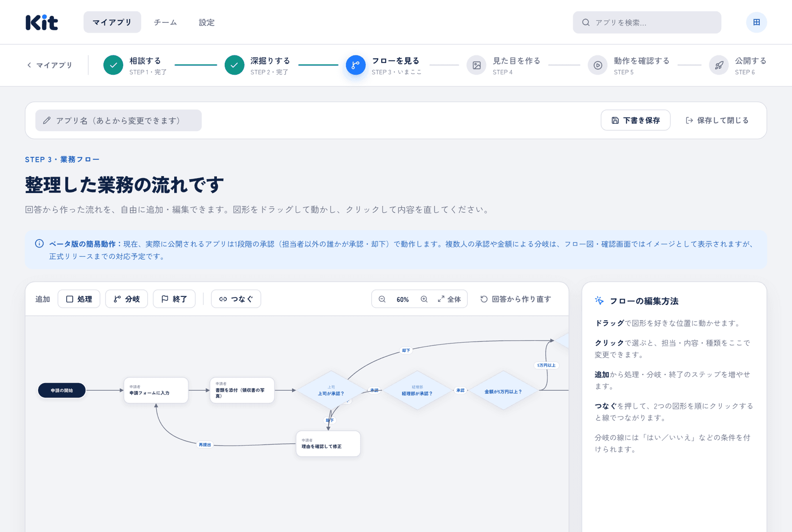Click the 下書き保存 button
Screen dimensions: 792x532
click(x=636, y=120)
